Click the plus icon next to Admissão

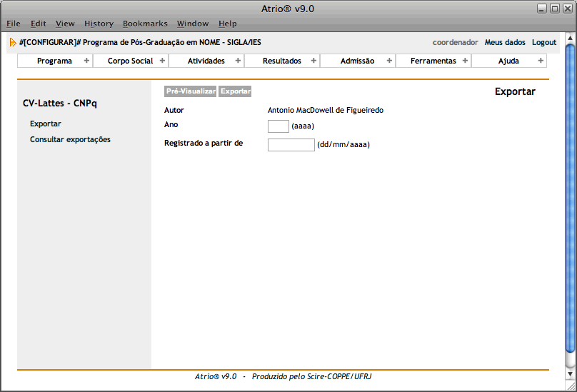click(389, 61)
